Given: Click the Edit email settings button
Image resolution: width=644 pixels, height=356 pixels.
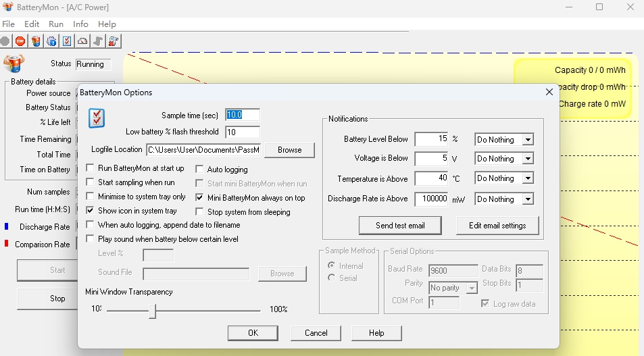Looking at the screenshot, I should [497, 226].
